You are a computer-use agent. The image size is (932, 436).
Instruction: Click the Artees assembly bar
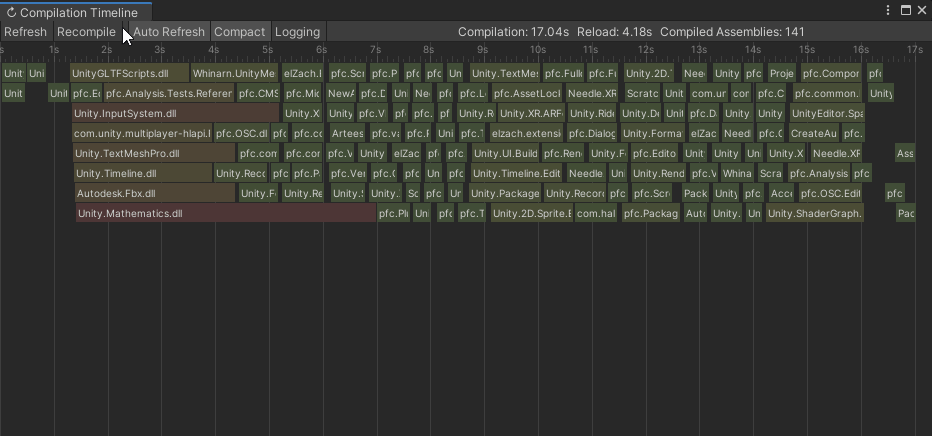click(x=347, y=134)
